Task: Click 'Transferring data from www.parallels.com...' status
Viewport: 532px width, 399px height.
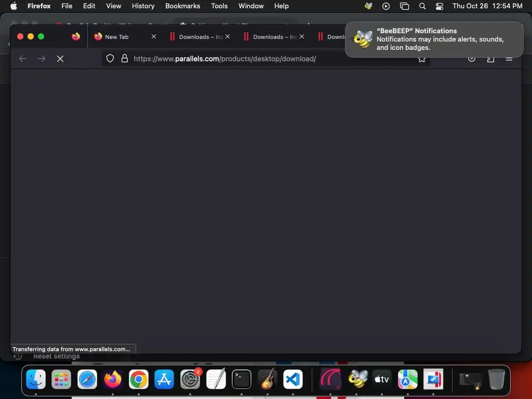Action: 72,349
